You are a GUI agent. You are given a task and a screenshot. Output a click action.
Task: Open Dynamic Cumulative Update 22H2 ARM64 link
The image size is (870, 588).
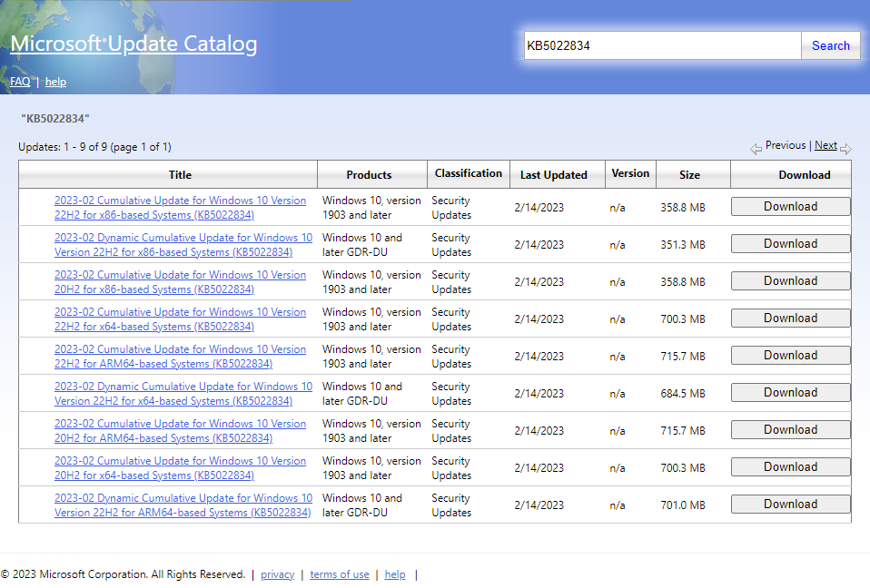(183, 505)
